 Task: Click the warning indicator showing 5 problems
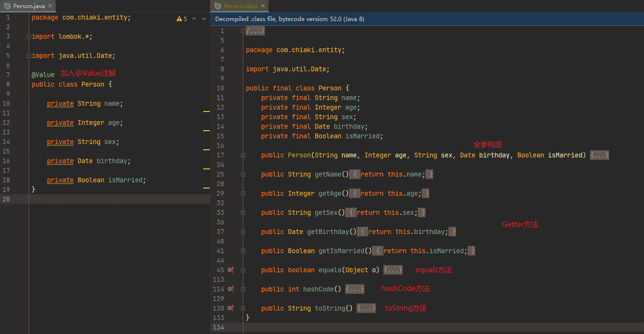point(182,19)
